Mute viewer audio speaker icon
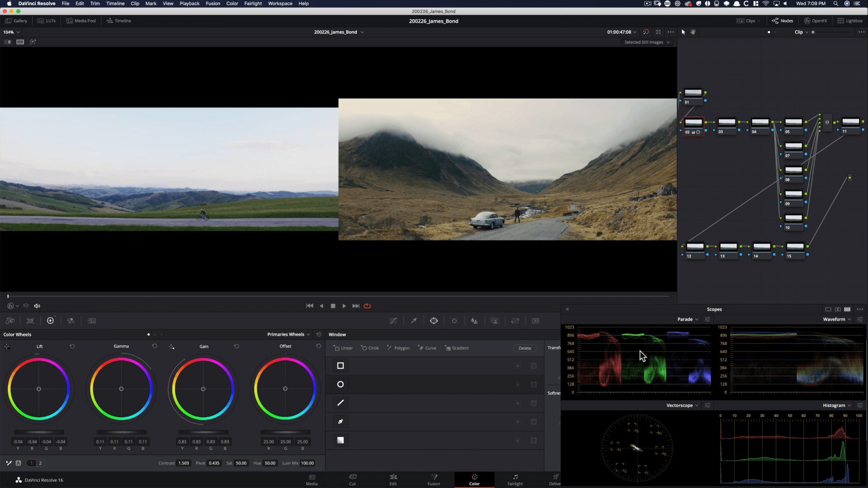The image size is (868, 488). click(37, 306)
